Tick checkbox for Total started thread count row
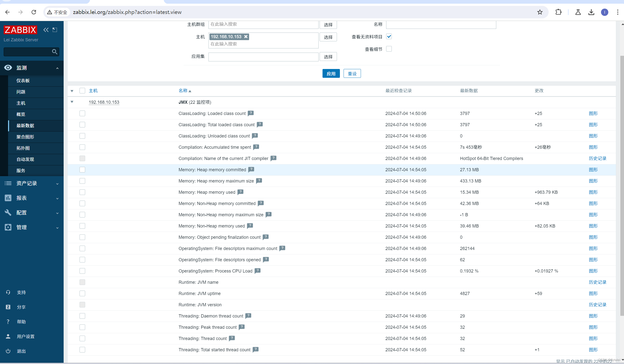Viewport: 624px width, 364px height. click(82, 350)
